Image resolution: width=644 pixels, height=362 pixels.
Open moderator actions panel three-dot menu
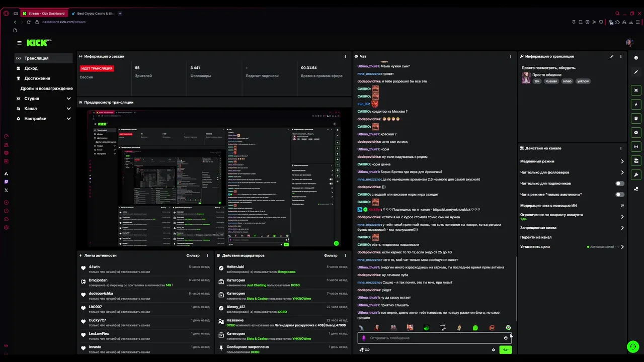(x=345, y=255)
